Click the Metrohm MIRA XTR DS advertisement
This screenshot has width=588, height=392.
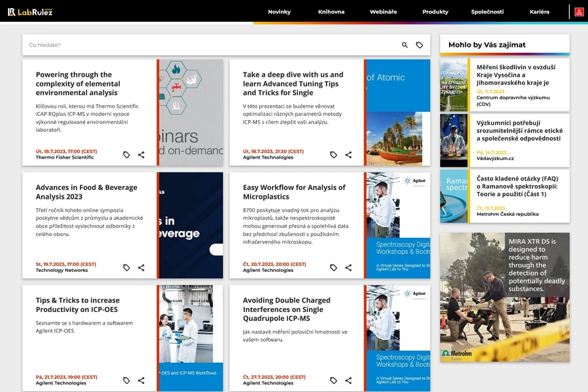505,297
